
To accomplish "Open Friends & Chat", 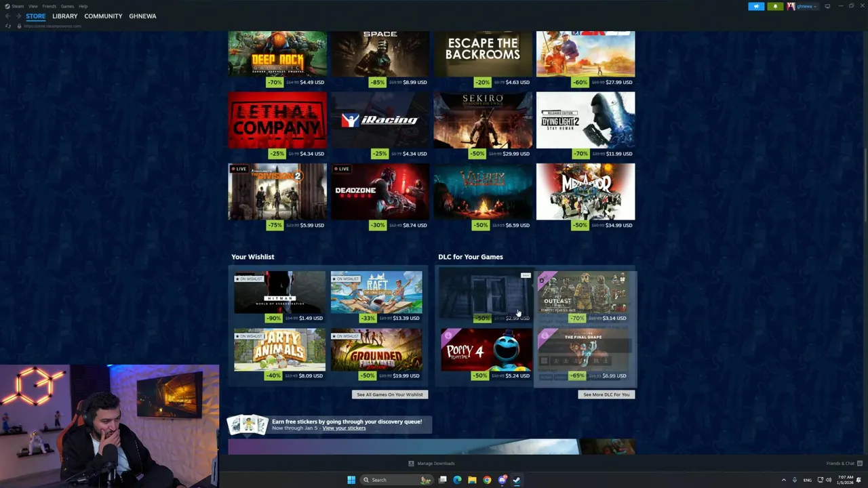I will click(844, 464).
